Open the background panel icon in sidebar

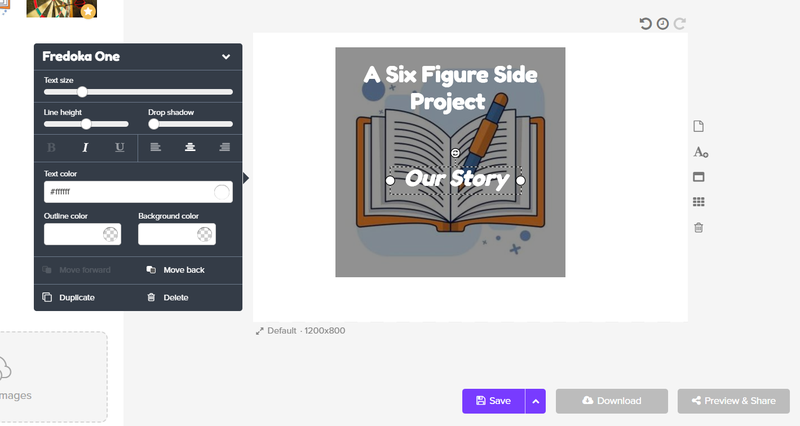point(698,177)
